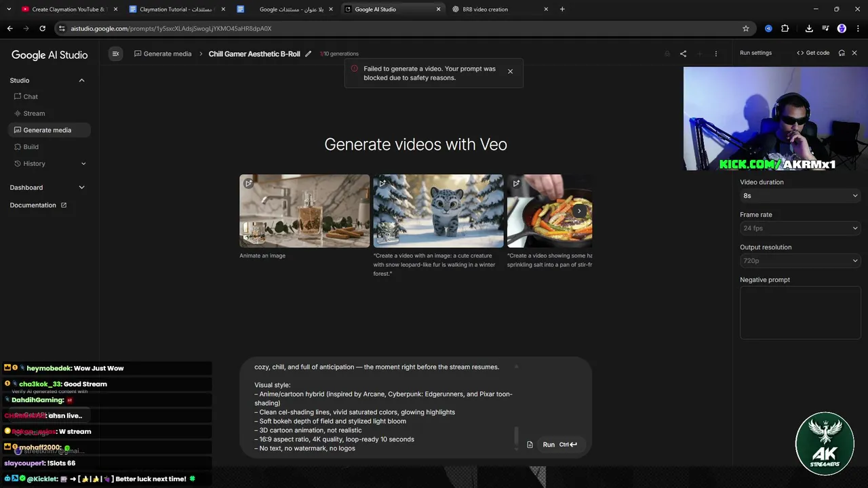Image resolution: width=868 pixels, height=488 pixels.
Task: Click the Chill Gamer Aesthetic B-Roll title
Action: (x=254, y=54)
